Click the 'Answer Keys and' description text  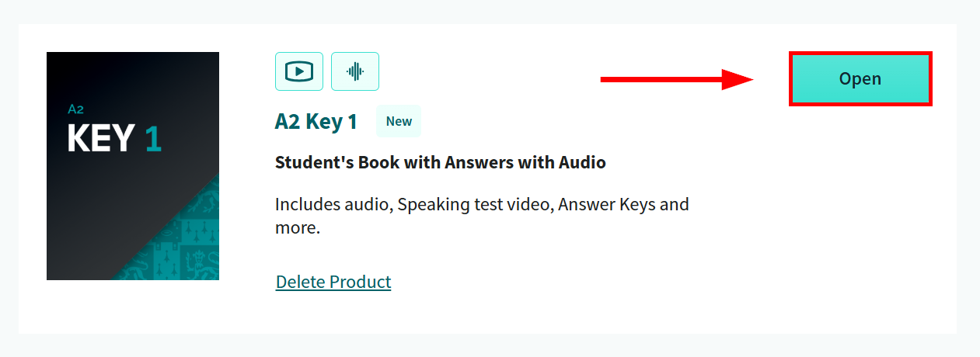point(623,205)
